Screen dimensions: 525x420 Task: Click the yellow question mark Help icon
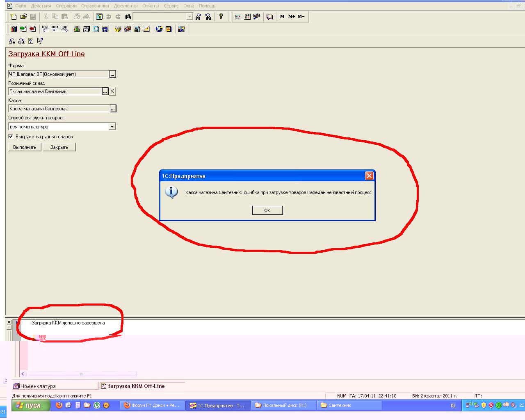pyautogui.click(x=221, y=17)
